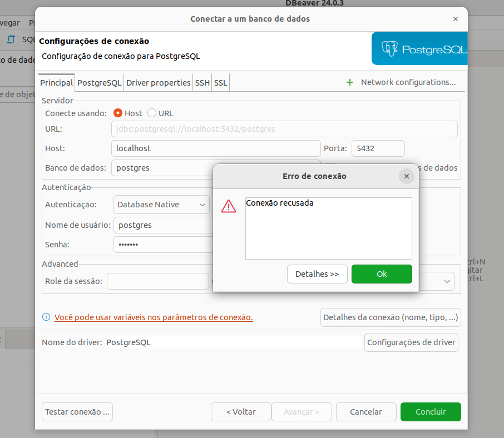Open the Driver properties tab
The width and height of the screenshot is (504, 438).
[158, 83]
